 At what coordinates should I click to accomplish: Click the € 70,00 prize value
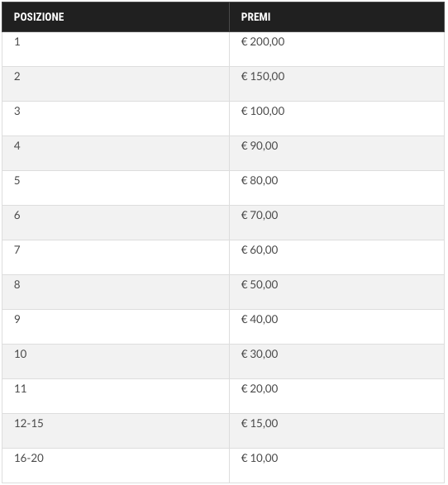(260, 215)
